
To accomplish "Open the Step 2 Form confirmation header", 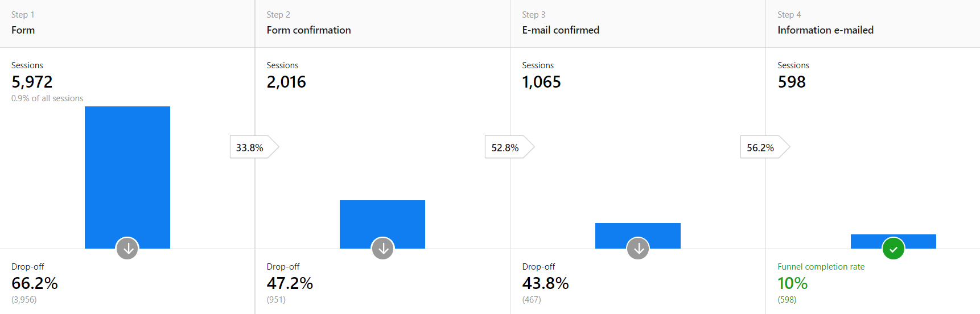I will (x=308, y=30).
